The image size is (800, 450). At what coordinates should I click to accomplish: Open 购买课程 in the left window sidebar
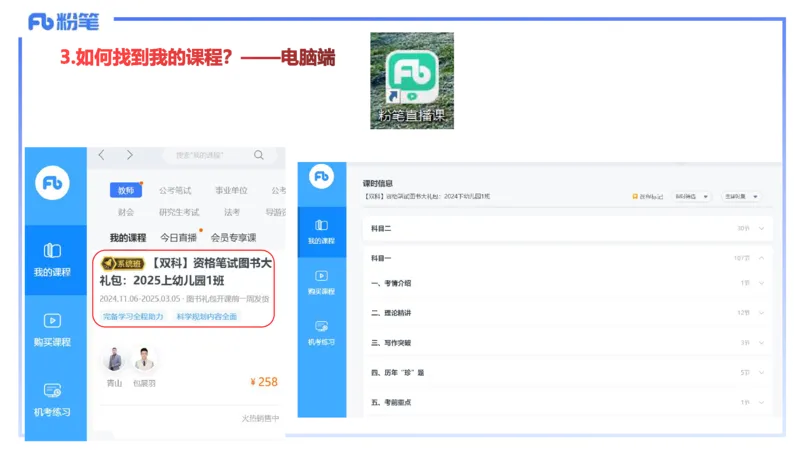tap(52, 330)
